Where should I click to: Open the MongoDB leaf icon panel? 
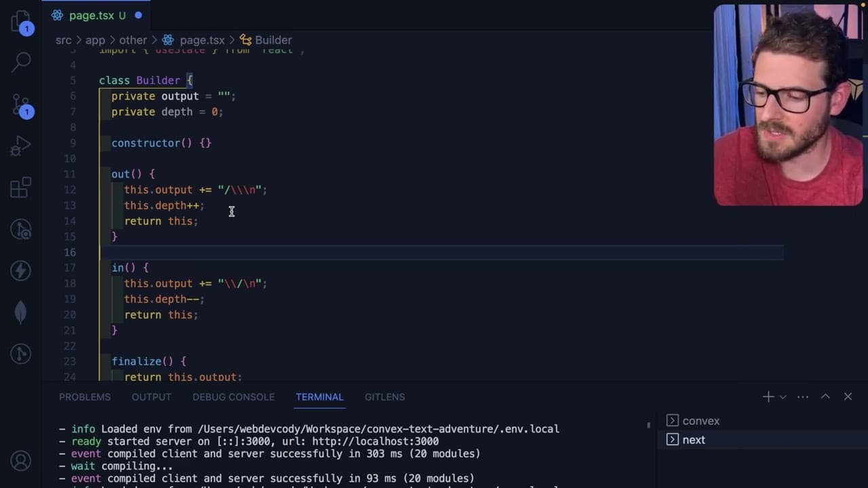point(21,312)
